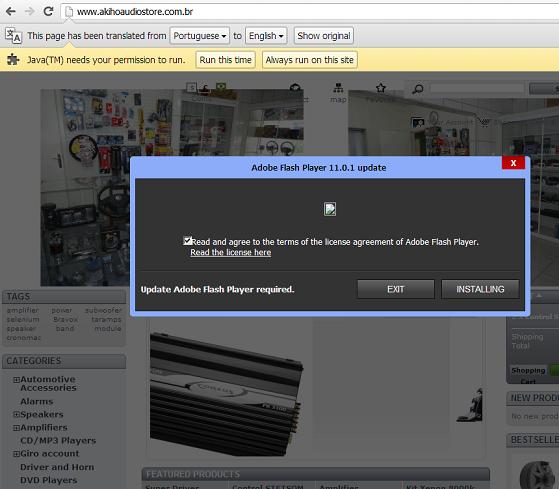The height and width of the screenshot is (489, 559).
Task: Click the page icon in address bar
Action: click(x=69, y=12)
